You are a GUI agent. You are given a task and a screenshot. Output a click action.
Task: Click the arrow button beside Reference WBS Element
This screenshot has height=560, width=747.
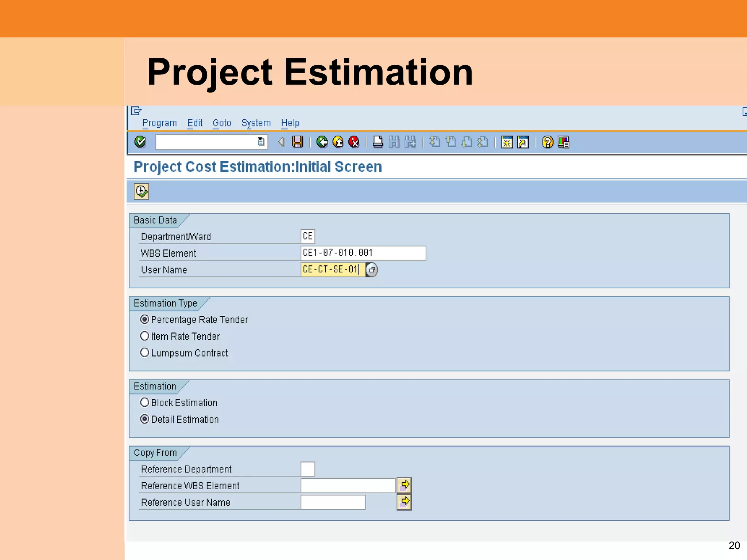coord(404,485)
